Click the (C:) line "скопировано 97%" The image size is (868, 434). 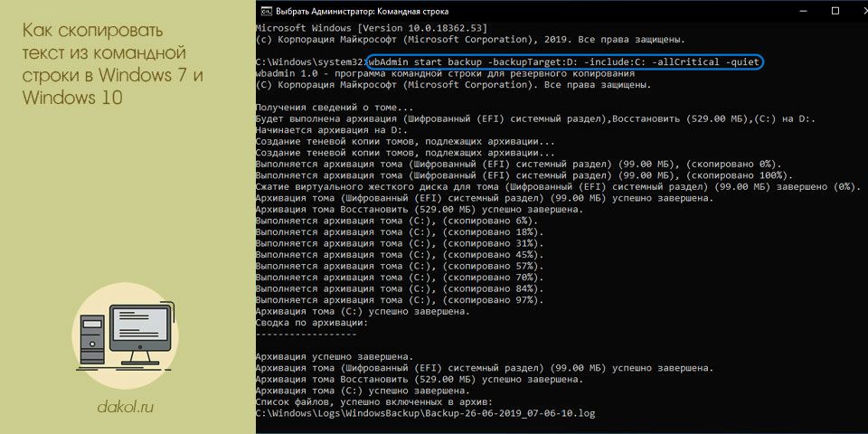pyautogui.click(x=400, y=300)
